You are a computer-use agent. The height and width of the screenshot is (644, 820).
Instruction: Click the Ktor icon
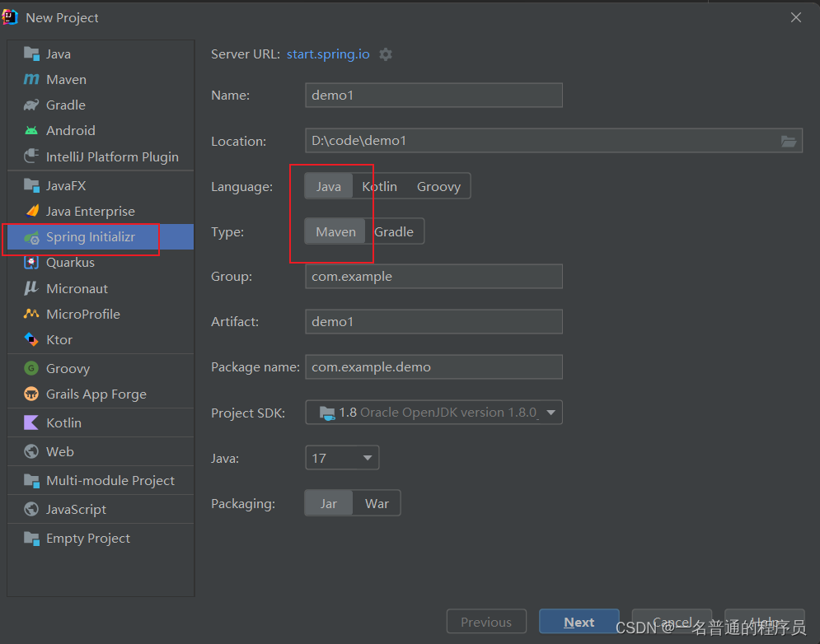(31, 340)
